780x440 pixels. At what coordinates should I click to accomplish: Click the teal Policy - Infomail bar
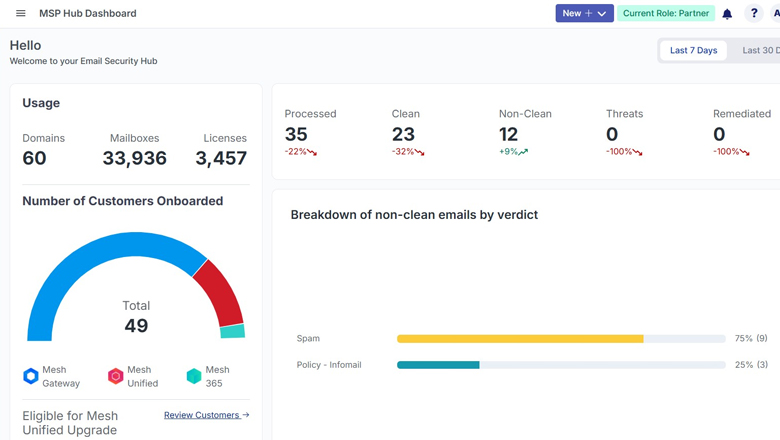click(438, 365)
